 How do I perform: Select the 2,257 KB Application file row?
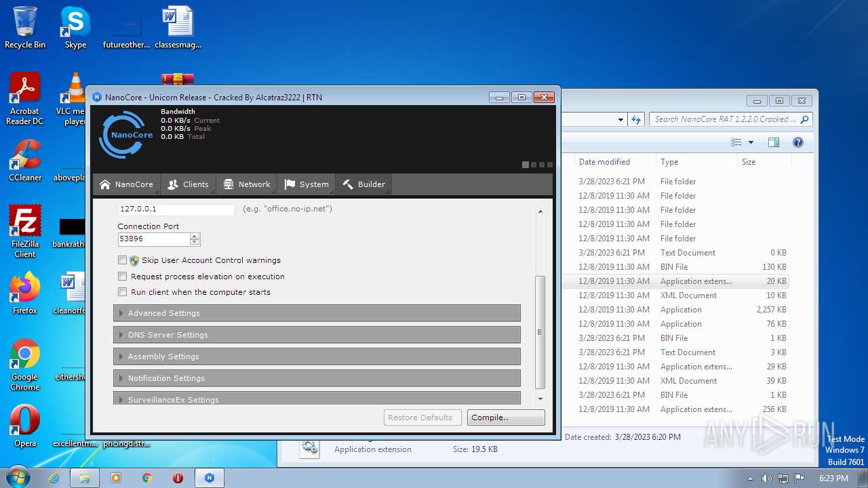coord(675,310)
